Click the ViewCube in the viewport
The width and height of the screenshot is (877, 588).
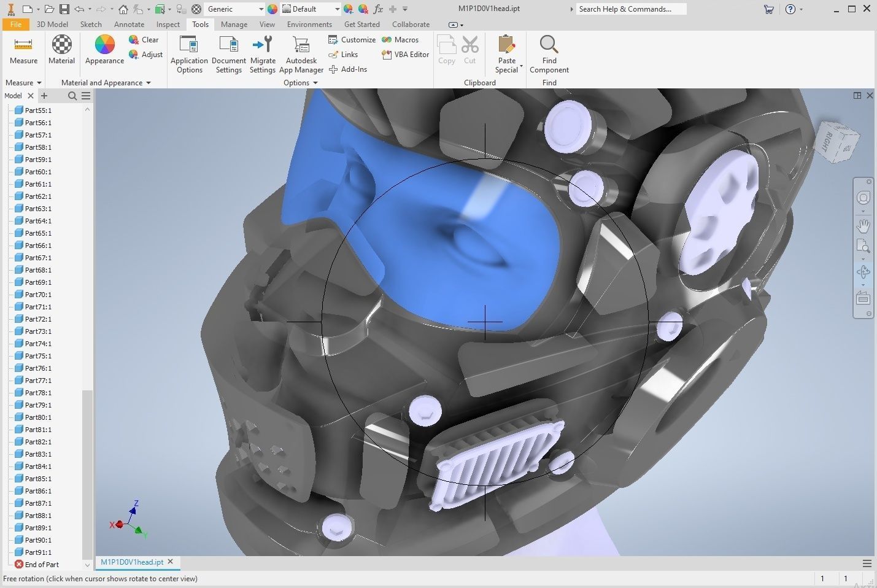pos(837,142)
